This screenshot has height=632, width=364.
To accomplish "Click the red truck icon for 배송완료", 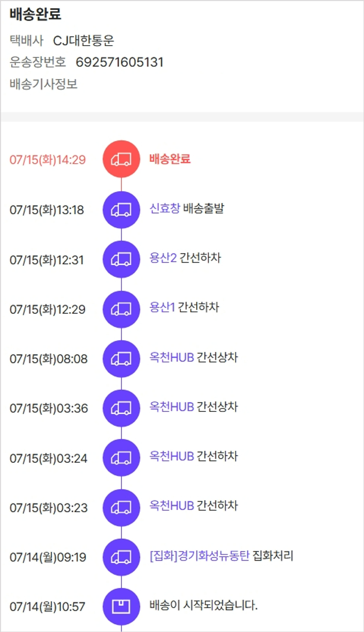I will point(121,159).
